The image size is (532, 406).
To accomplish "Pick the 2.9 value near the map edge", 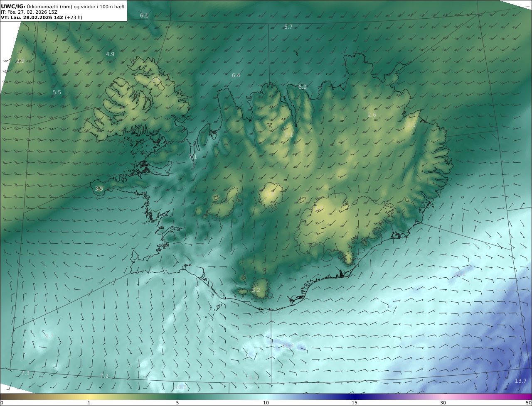I will tap(20, 61).
